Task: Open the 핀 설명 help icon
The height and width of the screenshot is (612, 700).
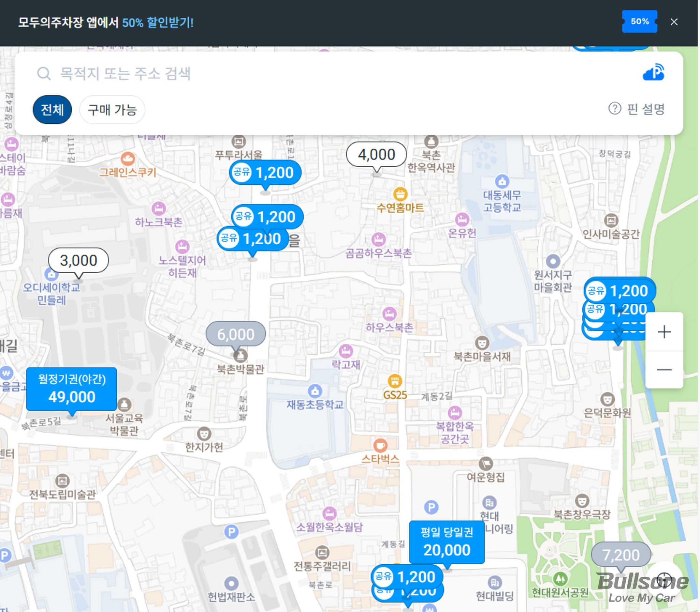Action: pyautogui.click(x=615, y=109)
